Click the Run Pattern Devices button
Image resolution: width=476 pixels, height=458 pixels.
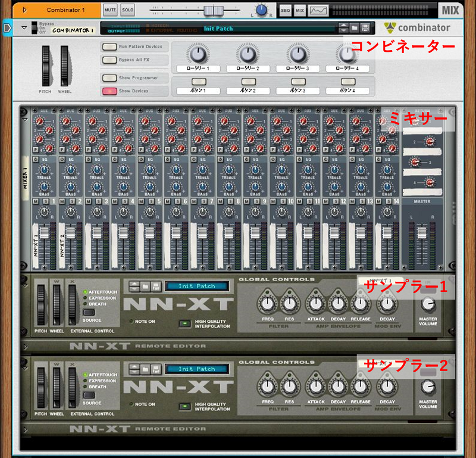click(109, 47)
